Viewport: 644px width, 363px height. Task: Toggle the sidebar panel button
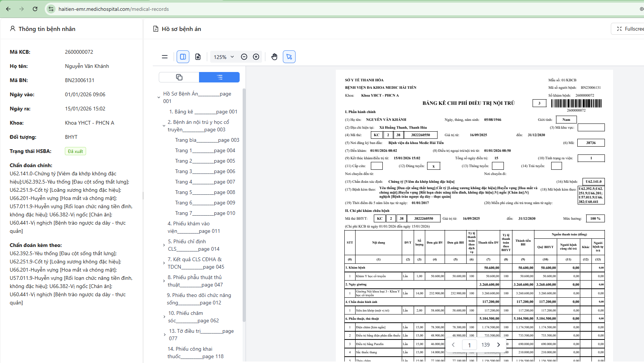pos(183,57)
